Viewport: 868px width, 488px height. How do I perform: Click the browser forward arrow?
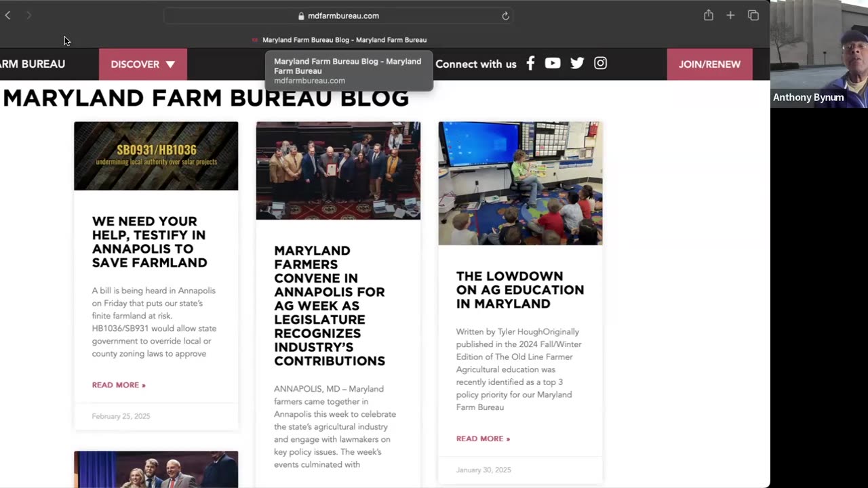(x=28, y=15)
